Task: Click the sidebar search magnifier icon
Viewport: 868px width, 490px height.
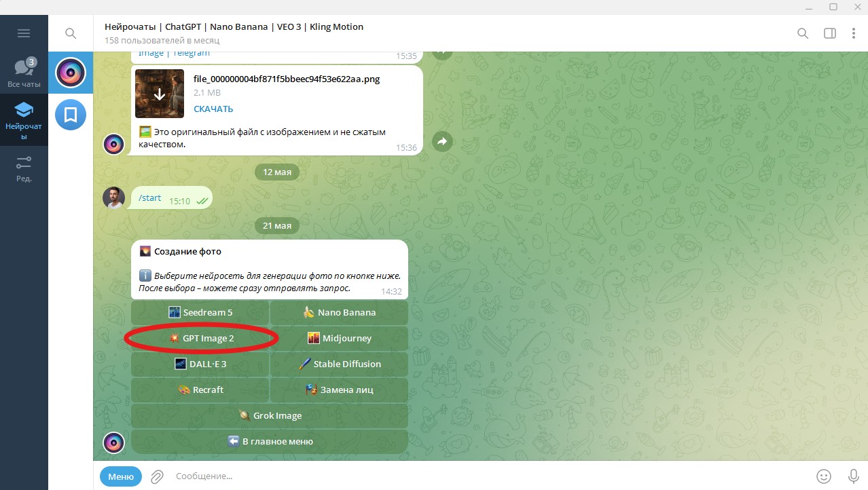Action: [71, 33]
